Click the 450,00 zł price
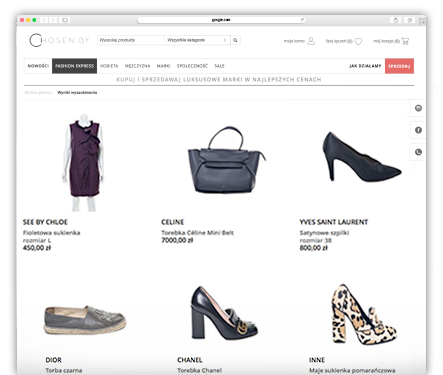Screen dimensions: 443x375 click(x=37, y=248)
